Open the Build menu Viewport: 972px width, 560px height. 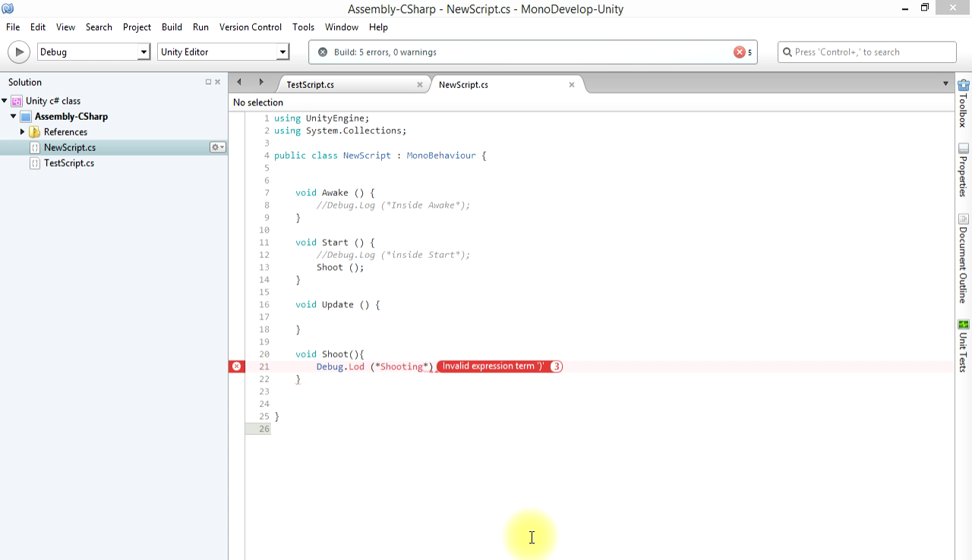click(x=172, y=27)
